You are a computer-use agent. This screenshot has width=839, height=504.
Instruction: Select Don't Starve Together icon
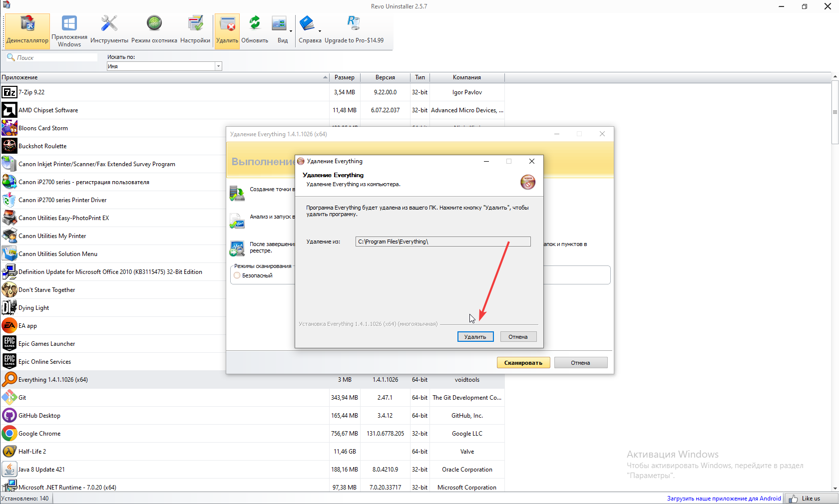[x=9, y=290]
